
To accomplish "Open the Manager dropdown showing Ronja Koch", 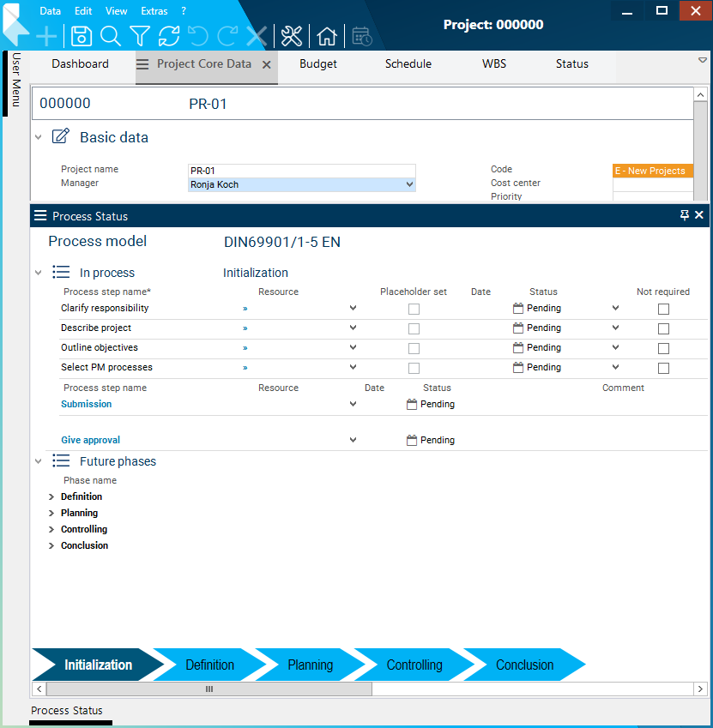I will click(409, 184).
